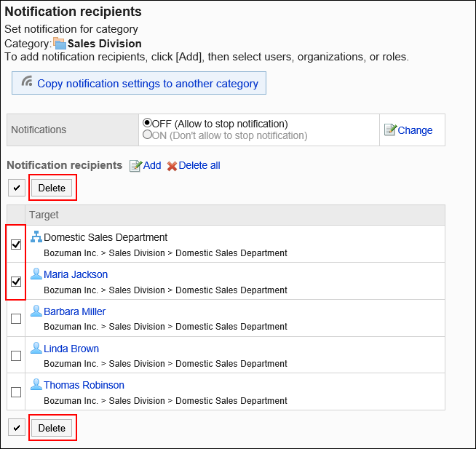This screenshot has height=449, width=476.
Task: Open Maria Jackson's profile link
Action: 76,274
